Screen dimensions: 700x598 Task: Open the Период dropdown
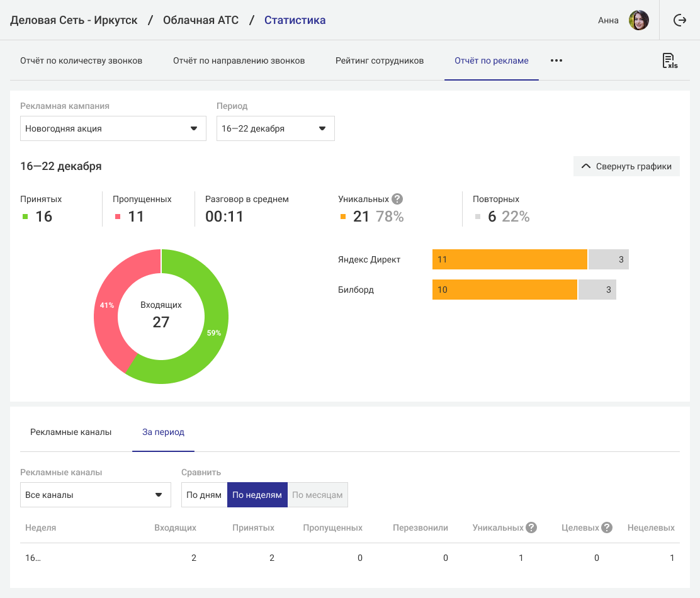(275, 128)
